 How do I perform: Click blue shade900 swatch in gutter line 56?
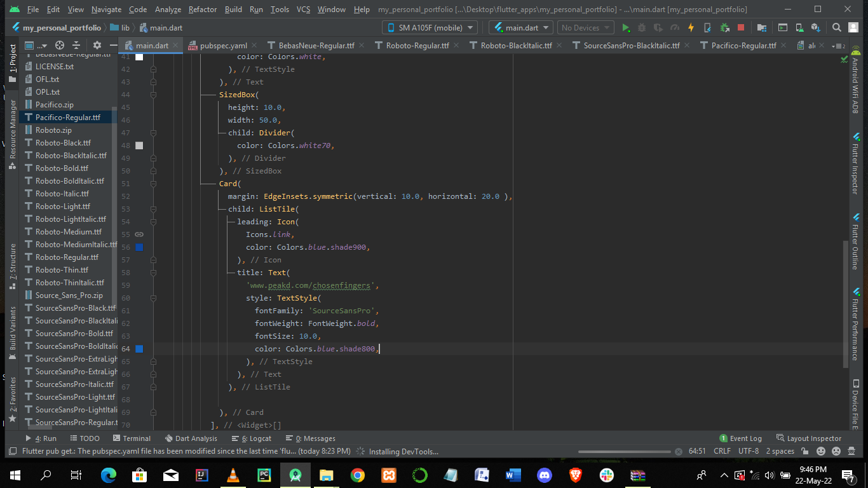pyautogui.click(x=139, y=247)
